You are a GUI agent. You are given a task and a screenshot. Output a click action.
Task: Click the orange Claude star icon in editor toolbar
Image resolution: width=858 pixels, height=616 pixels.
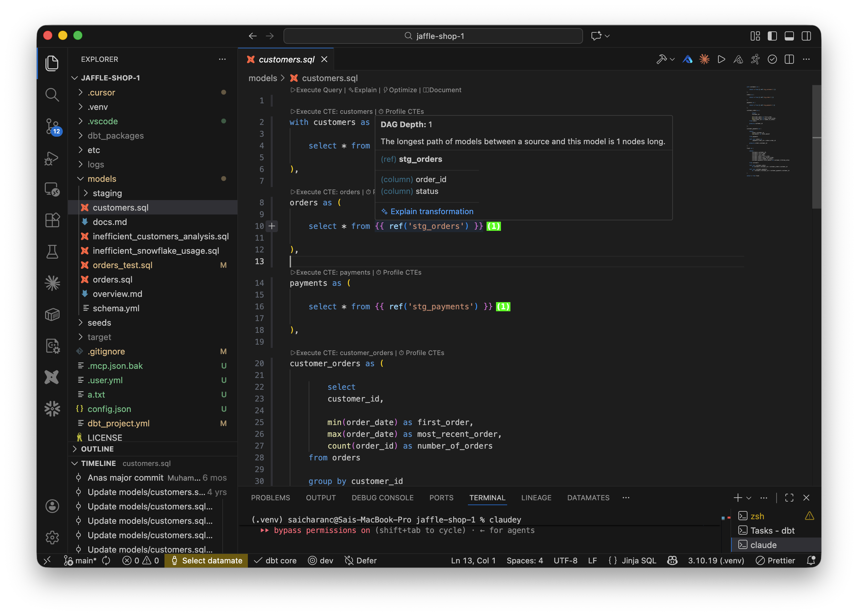(704, 60)
